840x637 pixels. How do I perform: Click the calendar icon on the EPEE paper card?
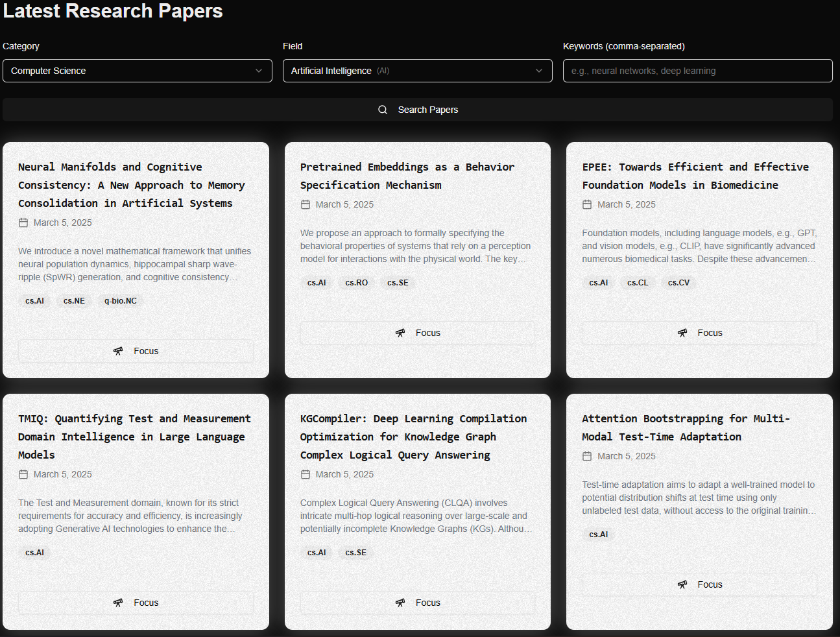pyautogui.click(x=586, y=204)
